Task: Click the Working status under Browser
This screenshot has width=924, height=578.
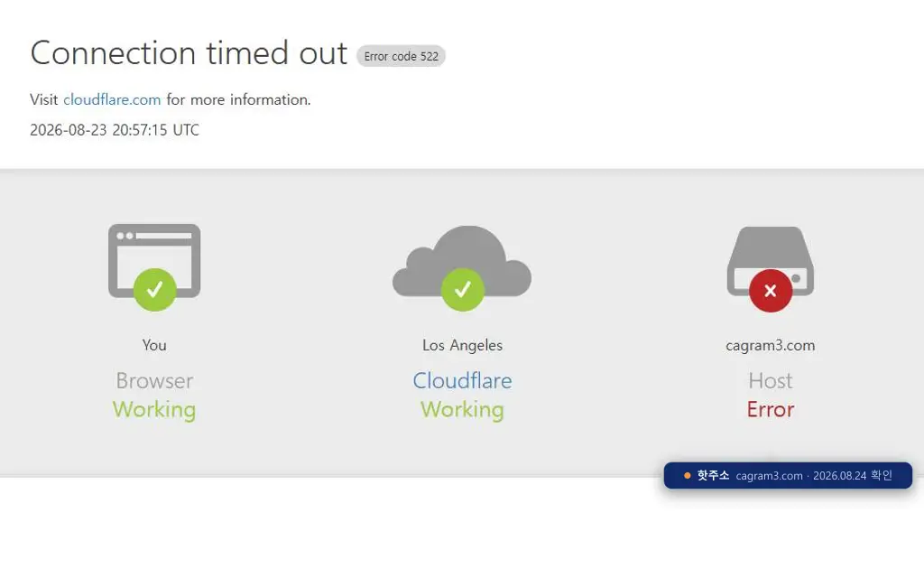Action: 154,409
